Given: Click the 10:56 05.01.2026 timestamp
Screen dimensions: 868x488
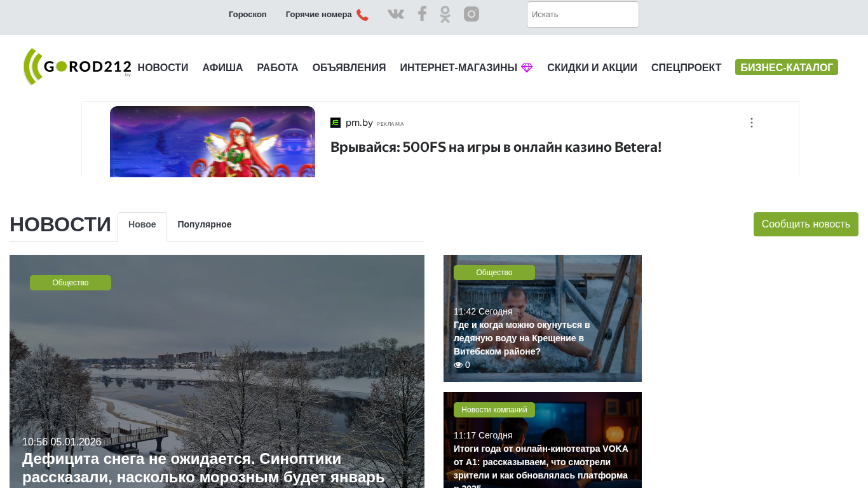Looking at the screenshot, I should pos(62,442).
